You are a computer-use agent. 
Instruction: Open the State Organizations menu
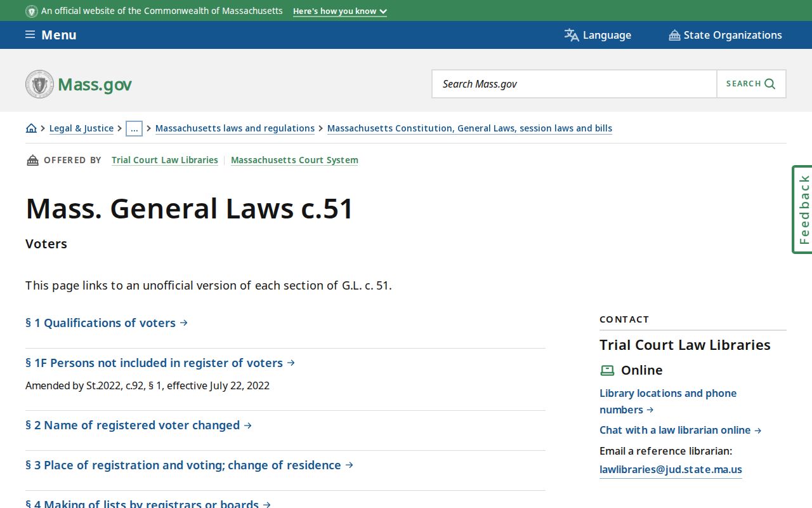click(x=725, y=35)
